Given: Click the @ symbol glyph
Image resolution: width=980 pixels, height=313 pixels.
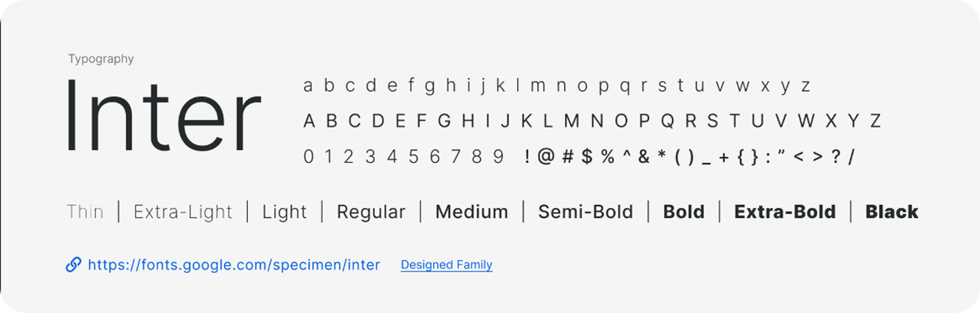Looking at the screenshot, I should tap(546, 156).
